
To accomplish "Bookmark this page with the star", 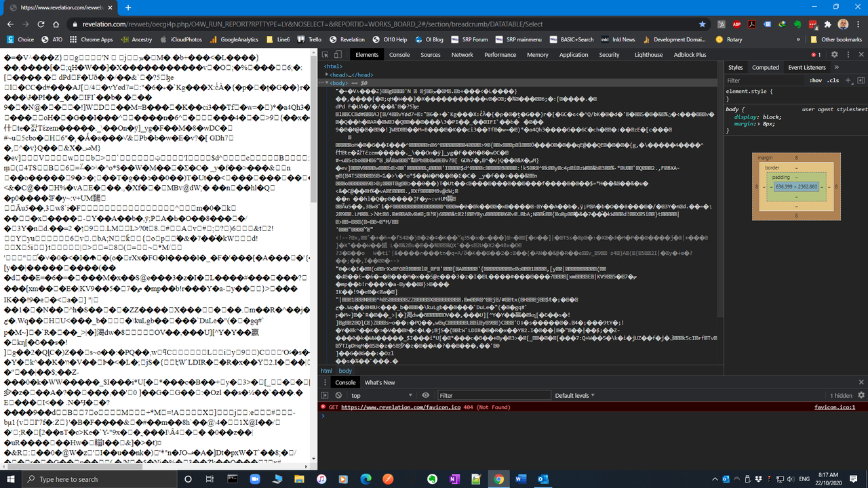I will (702, 24).
